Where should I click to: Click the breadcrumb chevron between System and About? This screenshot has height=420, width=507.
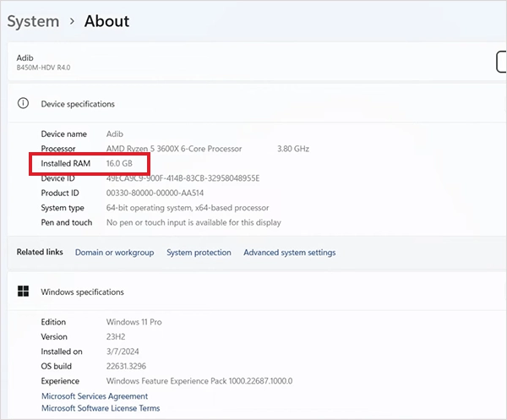pyautogui.click(x=72, y=22)
